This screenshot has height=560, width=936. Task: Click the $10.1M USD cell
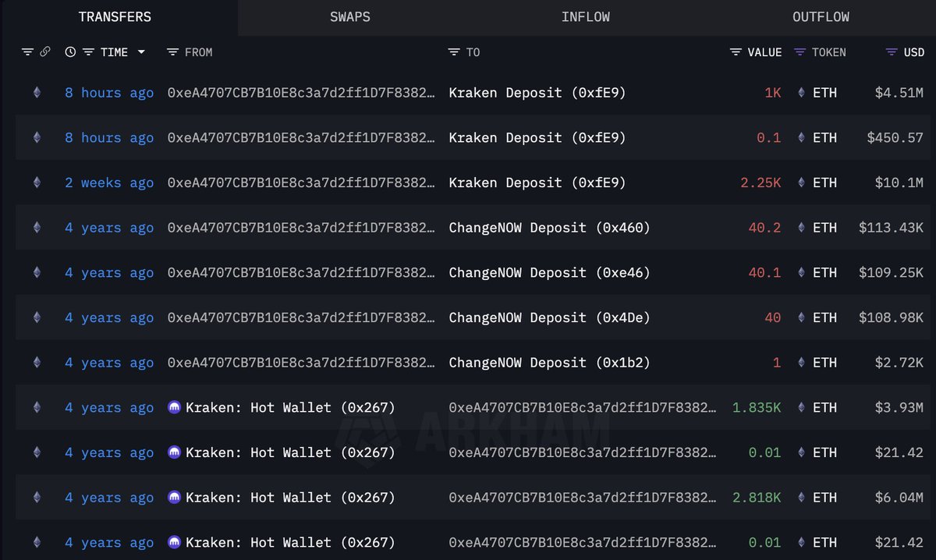pyautogui.click(x=899, y=183)
